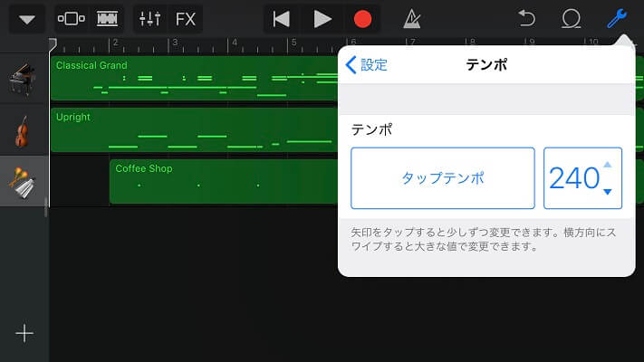
Task: Jump to bar 2 on ruler
Action: tap(115, 44)
